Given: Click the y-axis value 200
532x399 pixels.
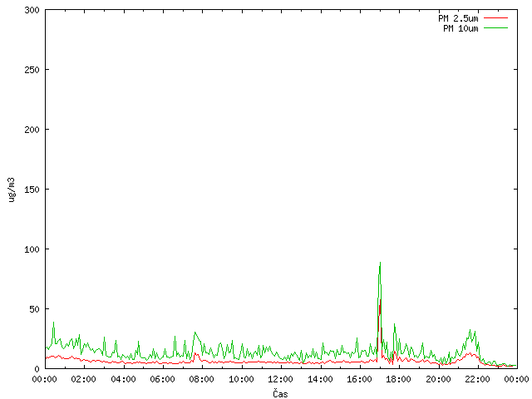Looking at the screenshot, I should [32, 130].
